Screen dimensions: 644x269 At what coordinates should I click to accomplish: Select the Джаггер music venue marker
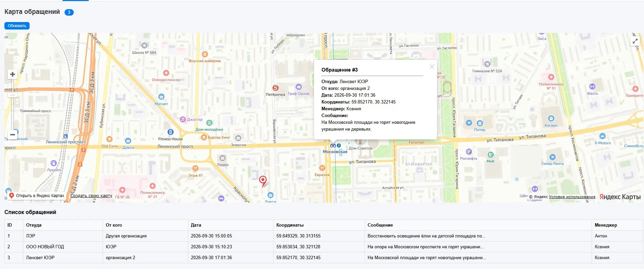click(183, 119)
